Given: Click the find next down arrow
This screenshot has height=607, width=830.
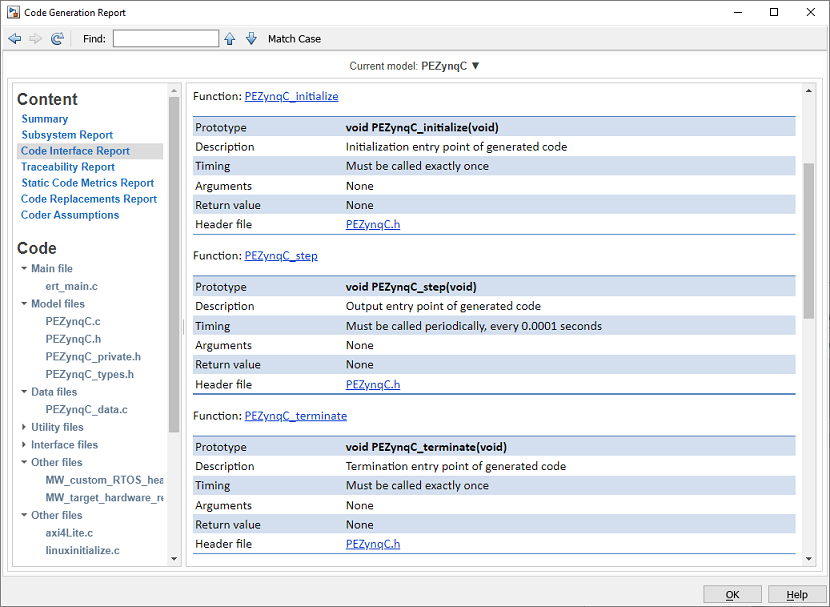Looking at the screenshot, I should (251, 39).
